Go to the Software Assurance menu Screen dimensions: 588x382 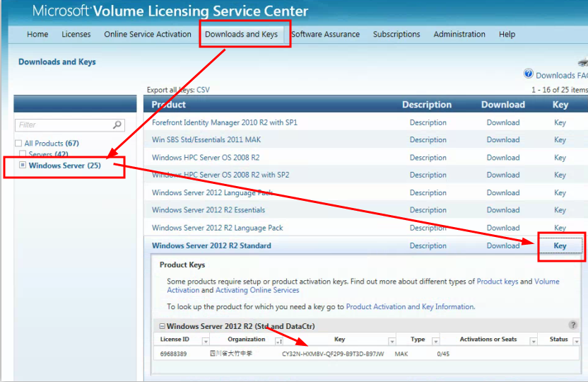[325, 34]
